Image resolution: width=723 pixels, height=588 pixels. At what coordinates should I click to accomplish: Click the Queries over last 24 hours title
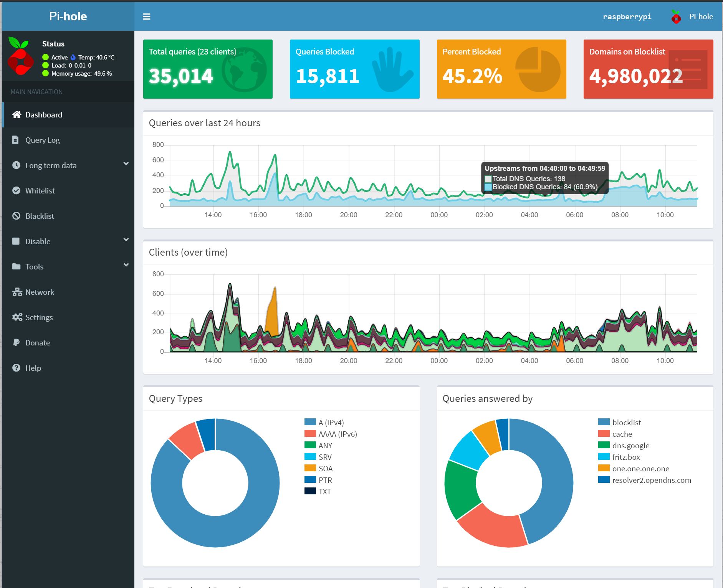click(x=204, y=123)
